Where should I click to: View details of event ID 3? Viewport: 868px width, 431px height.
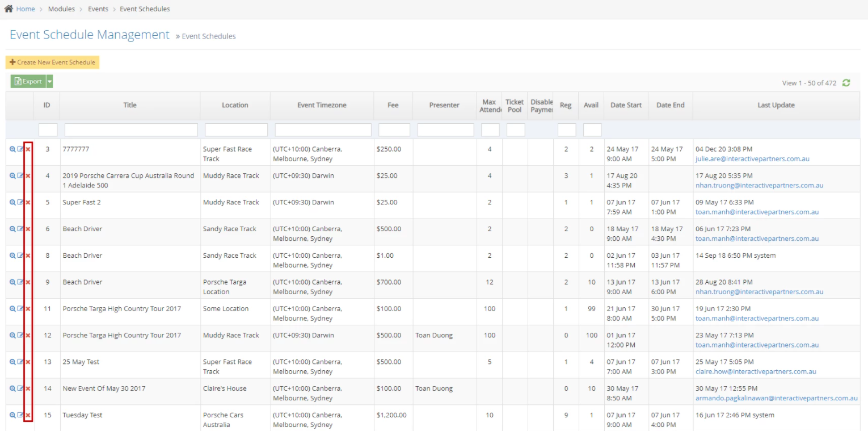tap(12, 149)
